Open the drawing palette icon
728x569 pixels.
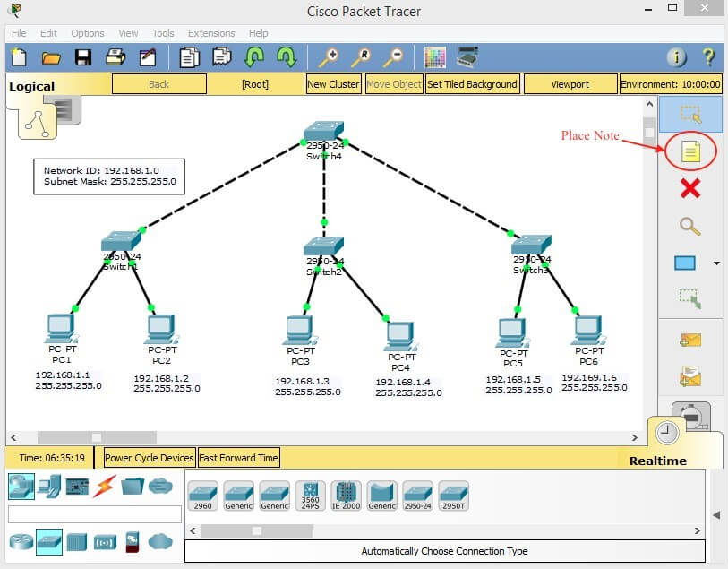[x=435, y=57]
